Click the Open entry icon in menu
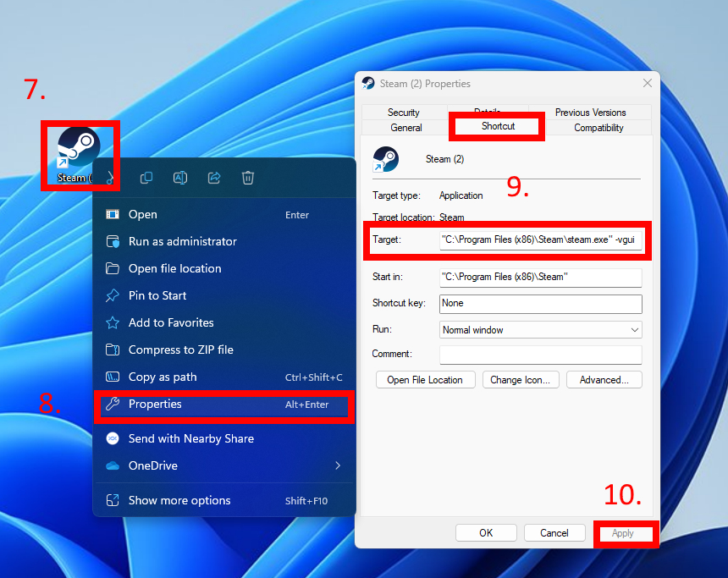This screenshot has width=728, height=578. pyautogui.click(x=113, y=214)
